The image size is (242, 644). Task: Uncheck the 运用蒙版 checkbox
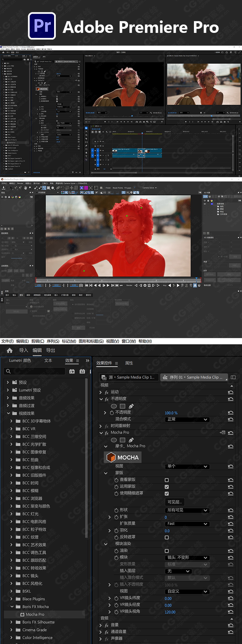pyautogui.click(x=167, y=487)
